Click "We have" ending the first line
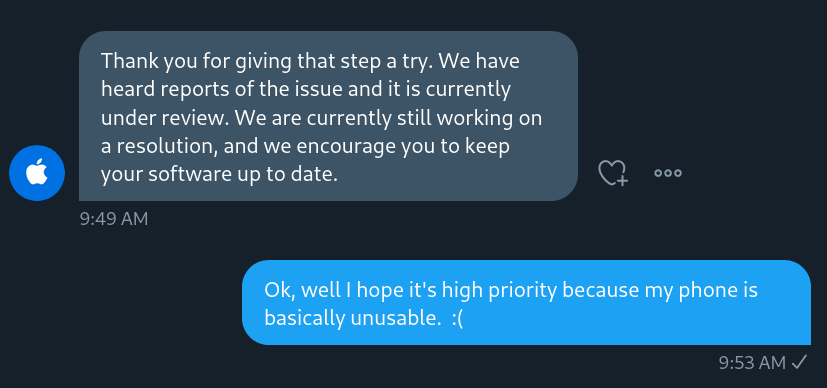The image size is (827, 388). click(479, 62)
